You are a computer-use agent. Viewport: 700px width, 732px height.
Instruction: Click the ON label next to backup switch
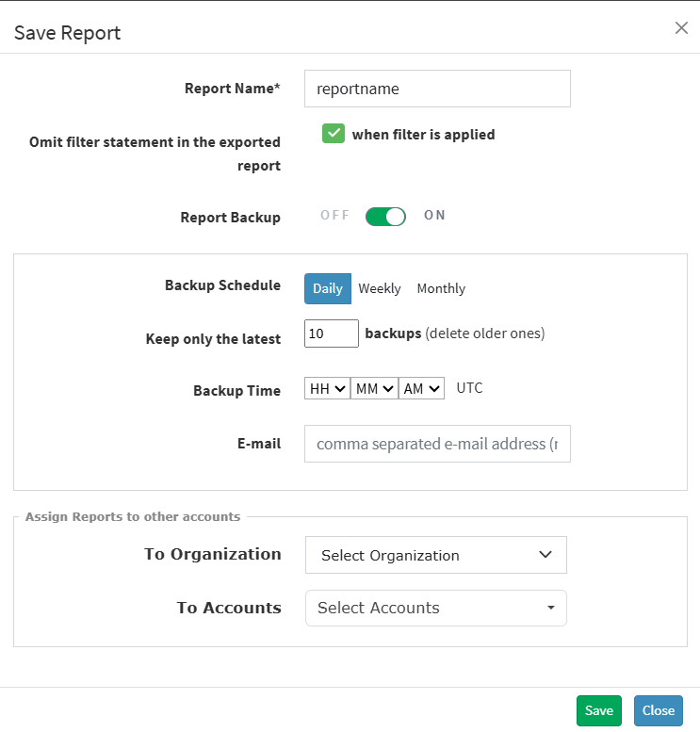pyautogui.click(x=434, y=216)
